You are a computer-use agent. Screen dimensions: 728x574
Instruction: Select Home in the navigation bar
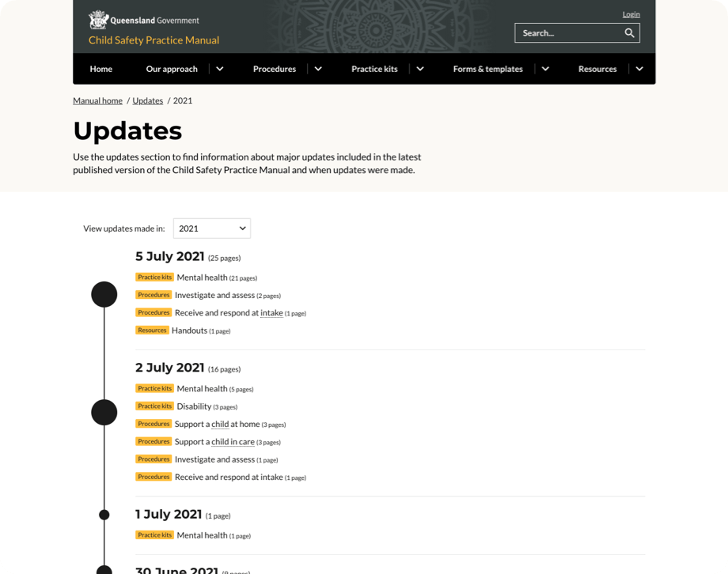[x=100, y=69]
